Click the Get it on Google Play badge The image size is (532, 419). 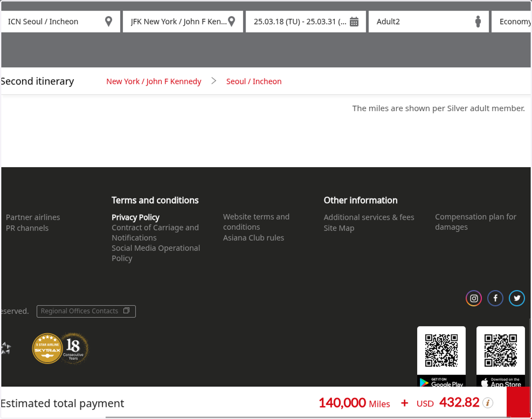tap(441, 381)
